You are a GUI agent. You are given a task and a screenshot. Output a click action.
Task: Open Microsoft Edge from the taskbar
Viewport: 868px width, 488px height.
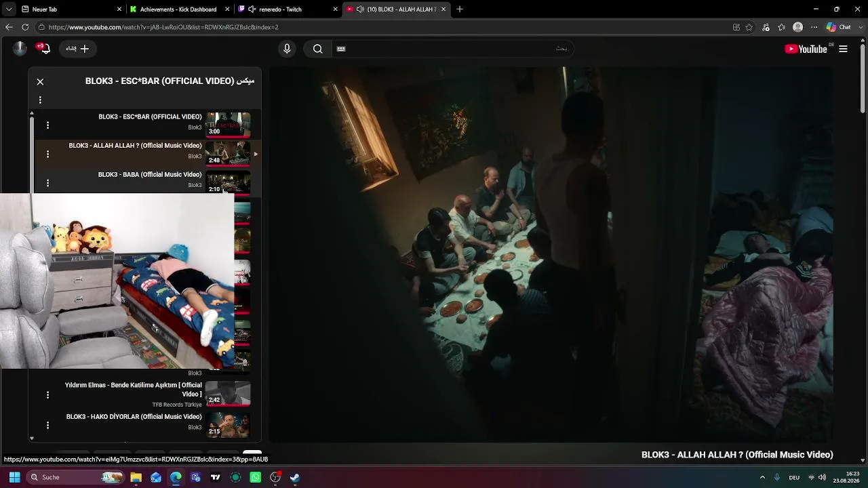coord(176,477)
